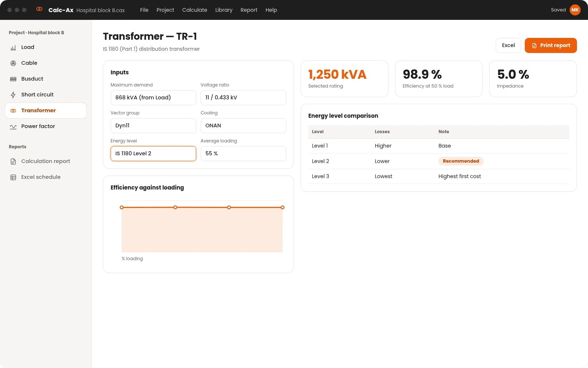The image size is (588, 368).
Task: Open the Report menu
Action: 249,10
